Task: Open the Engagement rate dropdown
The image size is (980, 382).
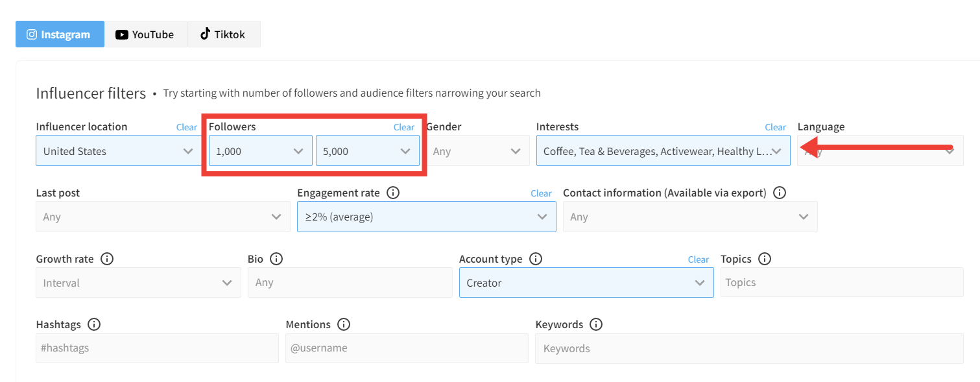Action: click(426, 217)
